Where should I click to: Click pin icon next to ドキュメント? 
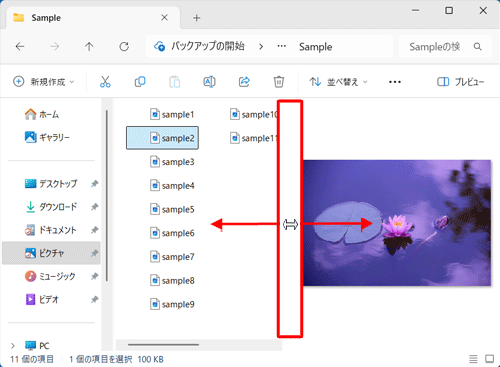(x=95, y=230)
